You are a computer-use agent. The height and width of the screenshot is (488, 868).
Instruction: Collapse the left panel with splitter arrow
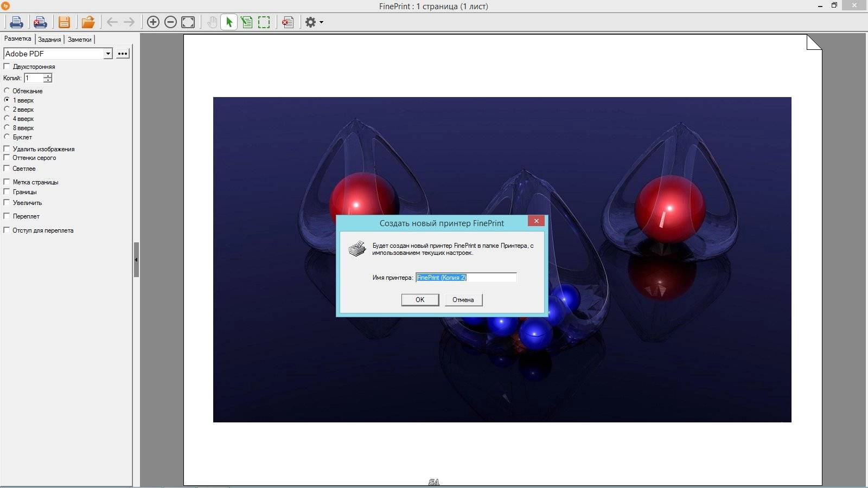136,260
